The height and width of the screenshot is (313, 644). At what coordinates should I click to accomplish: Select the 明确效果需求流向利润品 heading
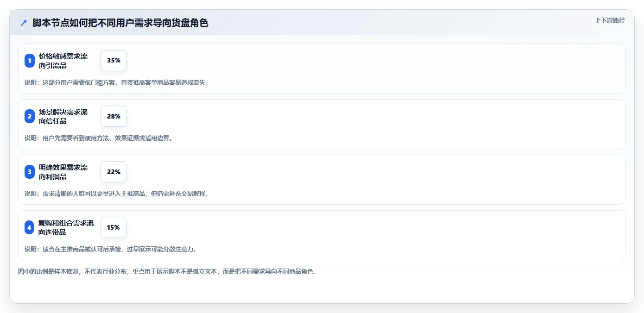coord(63,172)
